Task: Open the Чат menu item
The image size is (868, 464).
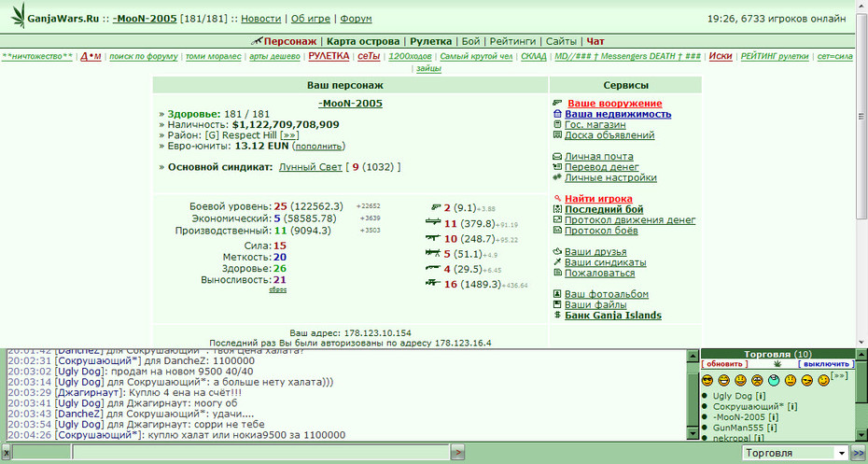Action: pyautogui.click(x=595, y=41)
